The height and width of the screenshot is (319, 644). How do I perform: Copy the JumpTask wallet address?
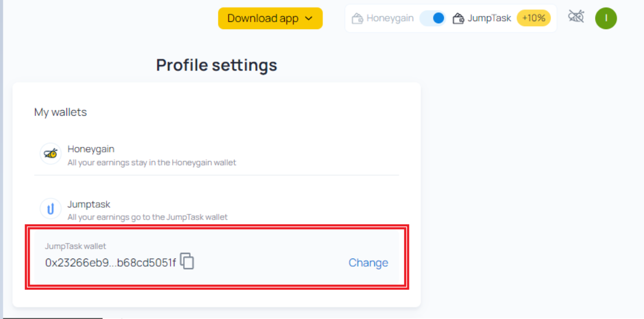tap(187, 261)
